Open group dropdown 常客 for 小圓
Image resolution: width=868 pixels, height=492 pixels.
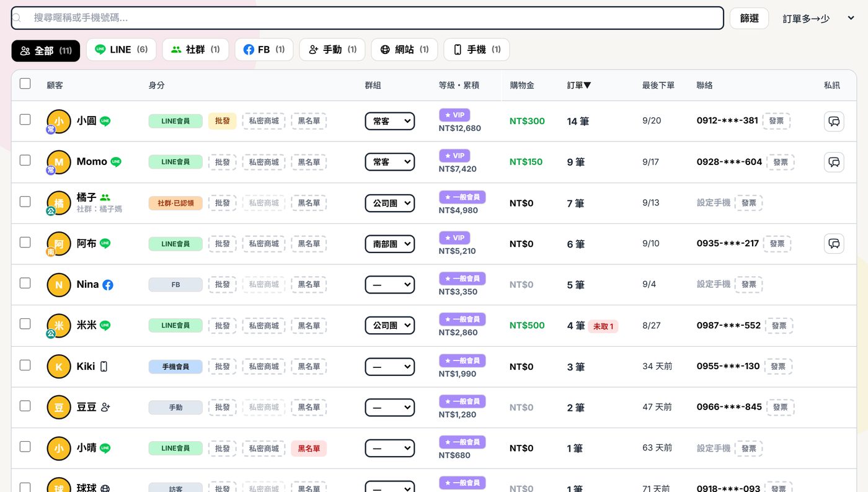click(x=390, y=121)
